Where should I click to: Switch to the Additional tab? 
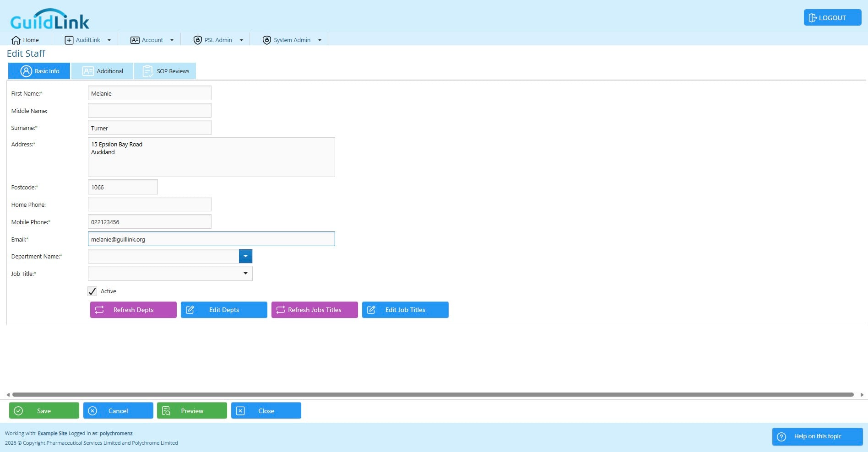103,71
